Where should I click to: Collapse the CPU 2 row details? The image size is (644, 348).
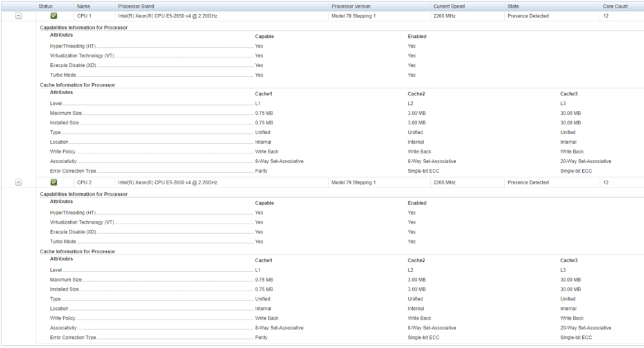click(x=19, y=182)
